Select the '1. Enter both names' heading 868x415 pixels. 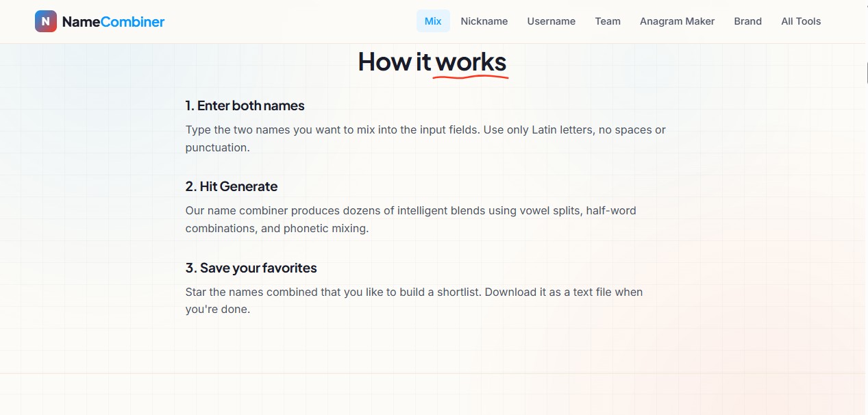245,105
